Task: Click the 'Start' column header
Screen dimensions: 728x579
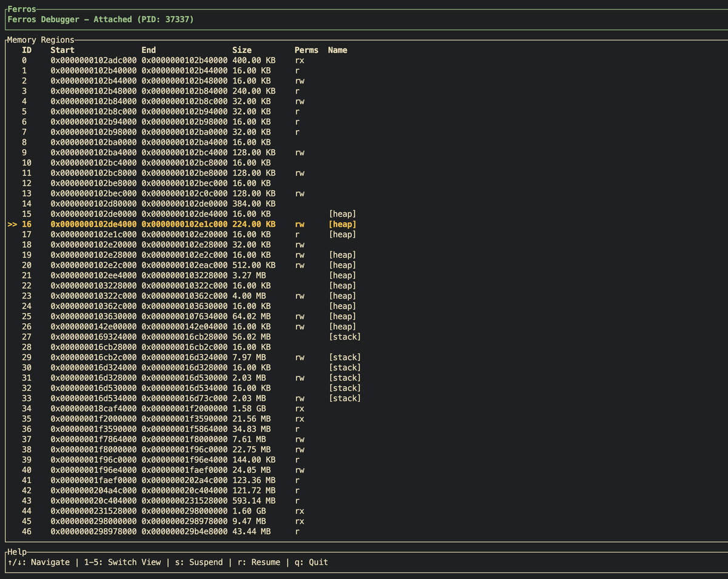Action: [62, 50]
